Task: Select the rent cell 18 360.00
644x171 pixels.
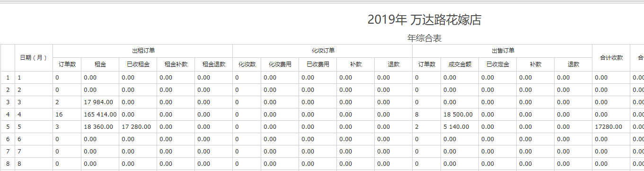Action: pos(100,126)
